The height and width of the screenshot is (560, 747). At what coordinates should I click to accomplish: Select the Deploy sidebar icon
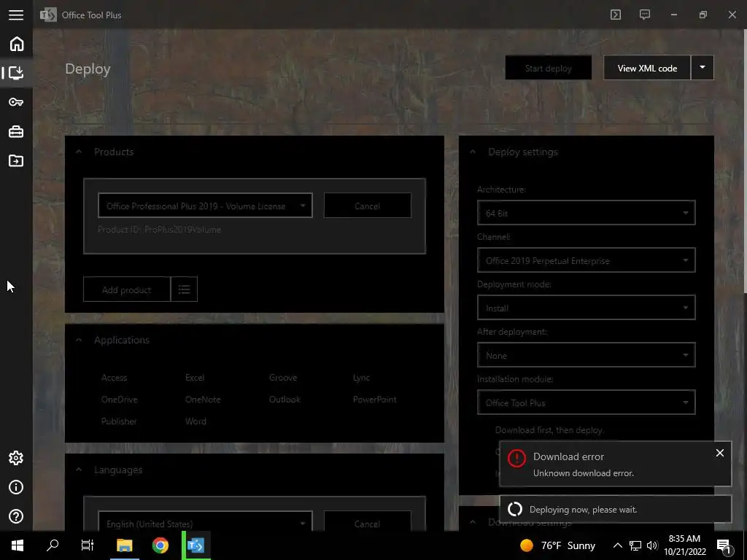click(16, 72)
